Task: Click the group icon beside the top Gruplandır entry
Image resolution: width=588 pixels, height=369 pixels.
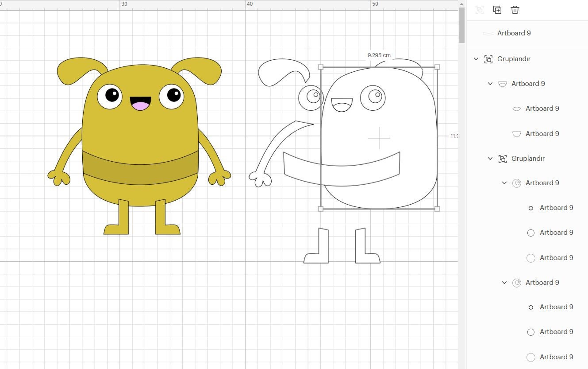Action: 488,58
